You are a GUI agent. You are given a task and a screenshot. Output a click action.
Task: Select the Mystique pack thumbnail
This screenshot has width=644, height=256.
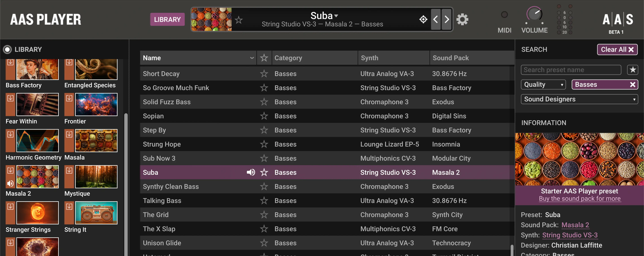coord(96,177)
